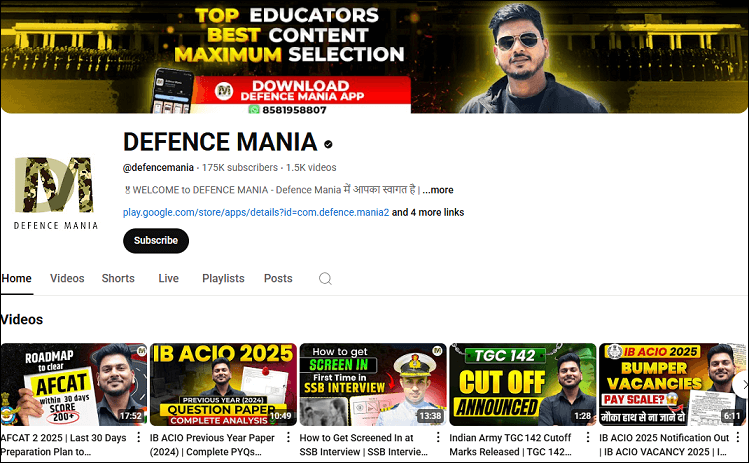Viewport: 749px width, 463px height.
Task: Open options menu for SSB Interview screened-in video
Action: click(x=438, y=437)
